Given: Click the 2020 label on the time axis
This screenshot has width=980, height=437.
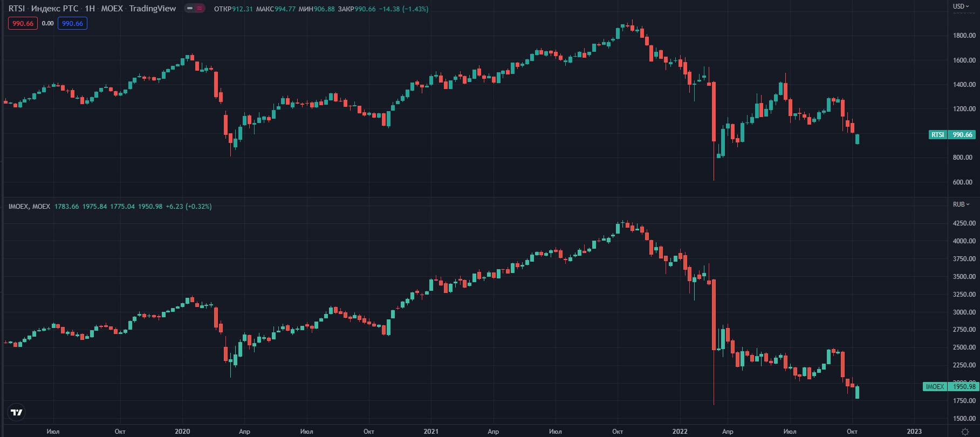Looking at the screenshot, I should 182,432.
